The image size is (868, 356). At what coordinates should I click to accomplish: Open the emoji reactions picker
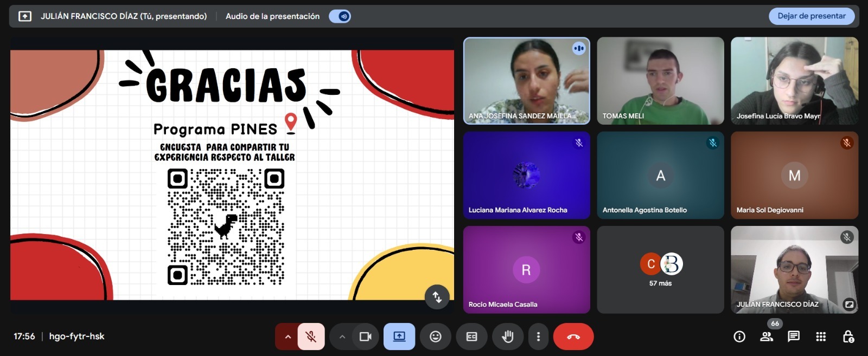click(x=436, y=336)
